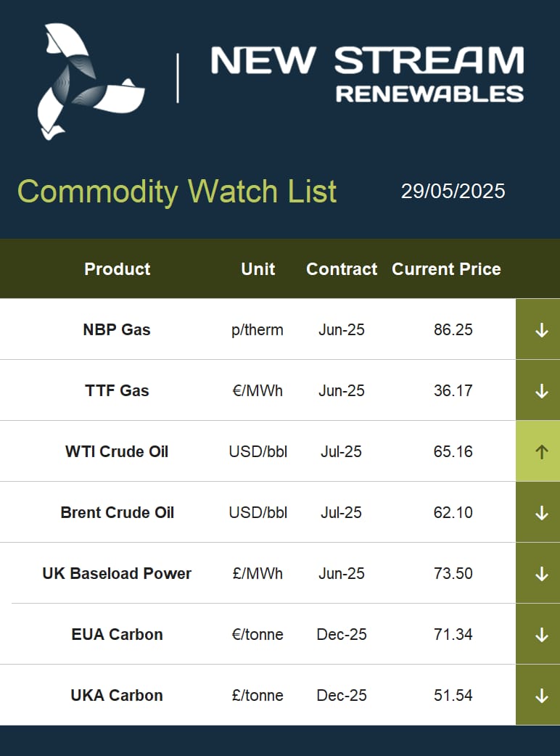Select the 86.25 price value
Screen dimensions: 560x756
453,330
